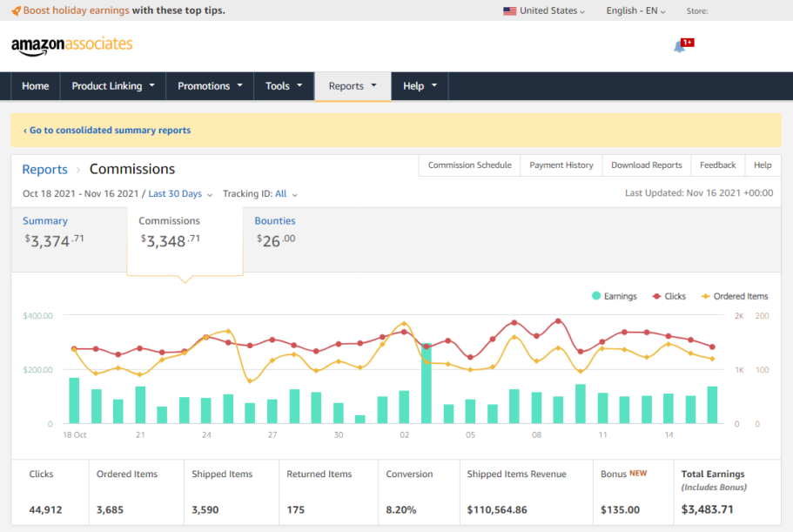This screenshot has width=793, height=532.
Task: Open the Commission Schedule page
Action: coord(469,165)
